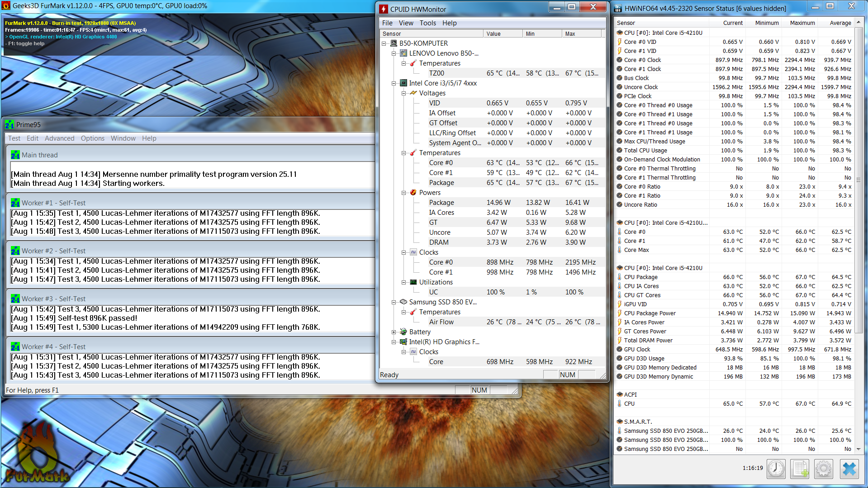Click the Max column header in HWMonitor

[582, 34]
